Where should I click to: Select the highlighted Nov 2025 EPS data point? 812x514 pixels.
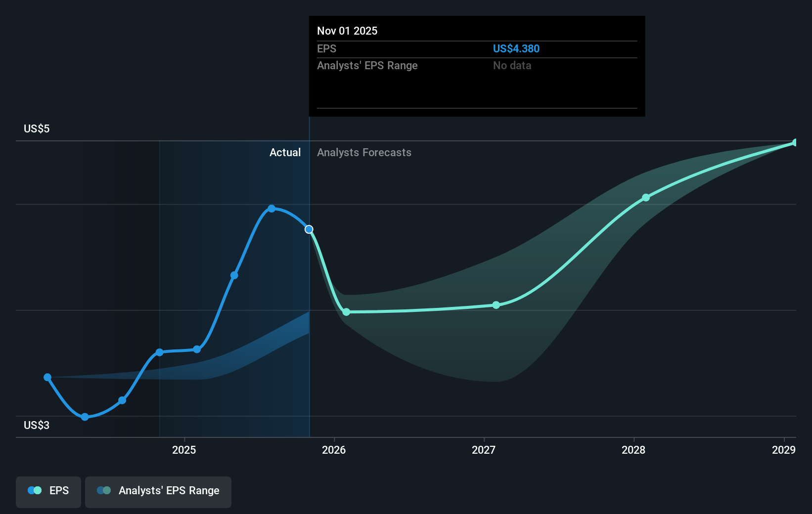309,229
